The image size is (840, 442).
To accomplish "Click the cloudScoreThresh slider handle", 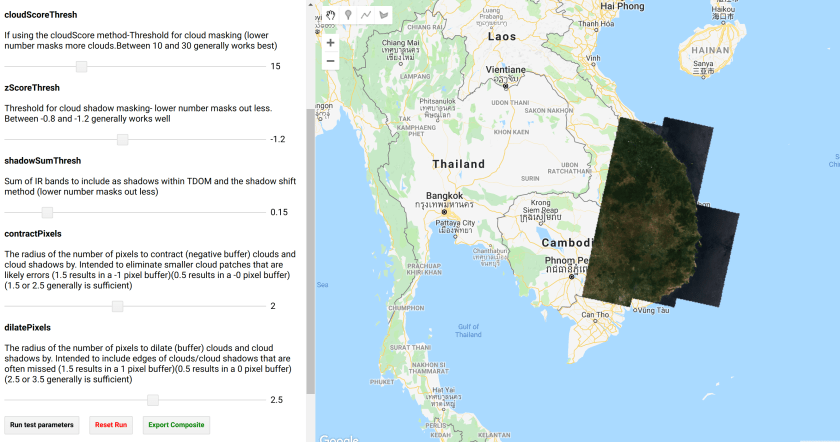I will point(82,66).
